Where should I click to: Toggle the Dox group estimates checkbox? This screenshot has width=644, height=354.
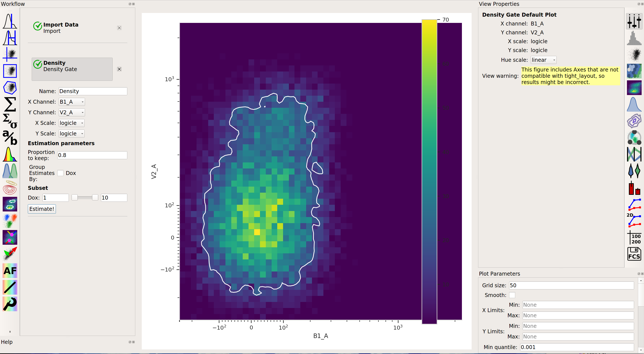(60, 173)
